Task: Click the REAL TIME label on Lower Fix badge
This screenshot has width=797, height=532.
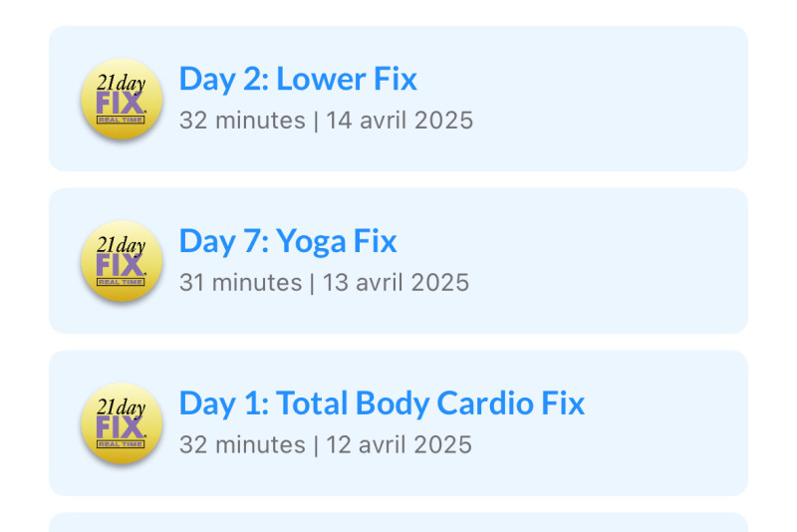Action: click(x=121, y=120)
